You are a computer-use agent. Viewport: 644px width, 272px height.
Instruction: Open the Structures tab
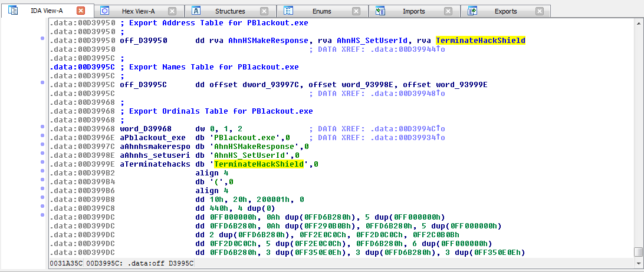230,11
